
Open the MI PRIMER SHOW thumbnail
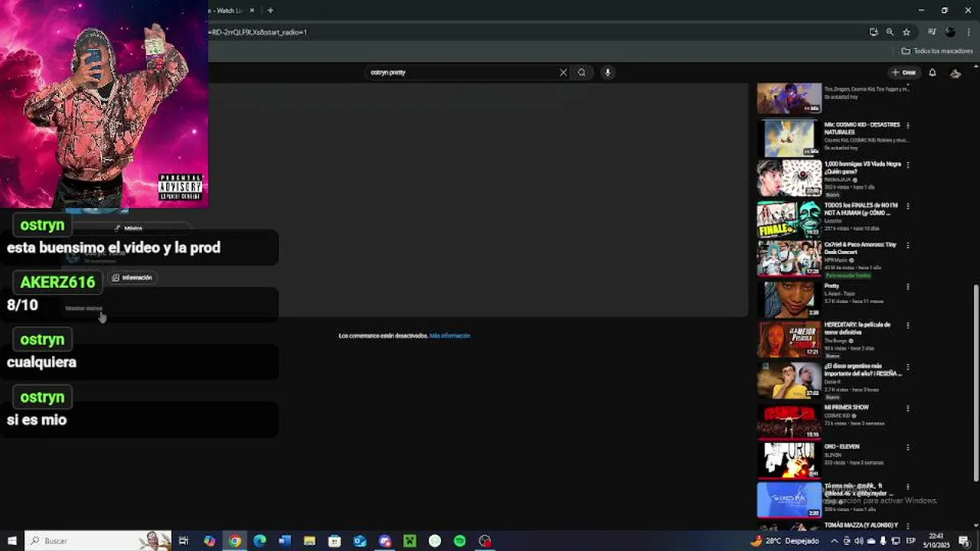click(x=789, y=421)
